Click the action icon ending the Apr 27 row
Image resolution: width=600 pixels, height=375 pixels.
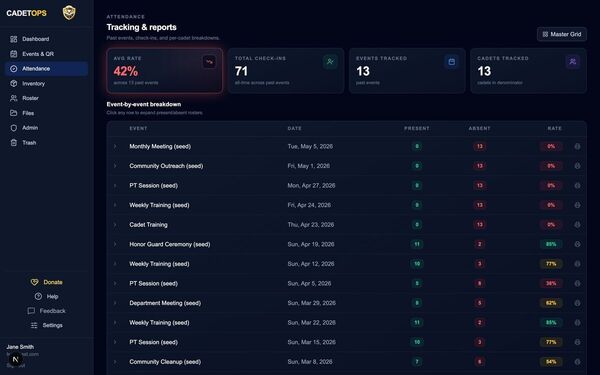click(x=577, y=186)
